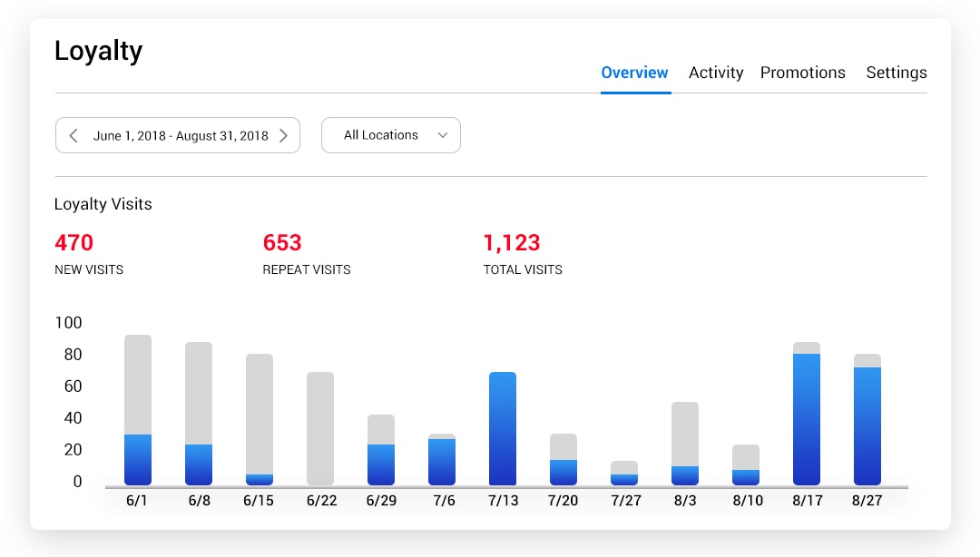Expand the All Locations dropdown

coord(390,135)
